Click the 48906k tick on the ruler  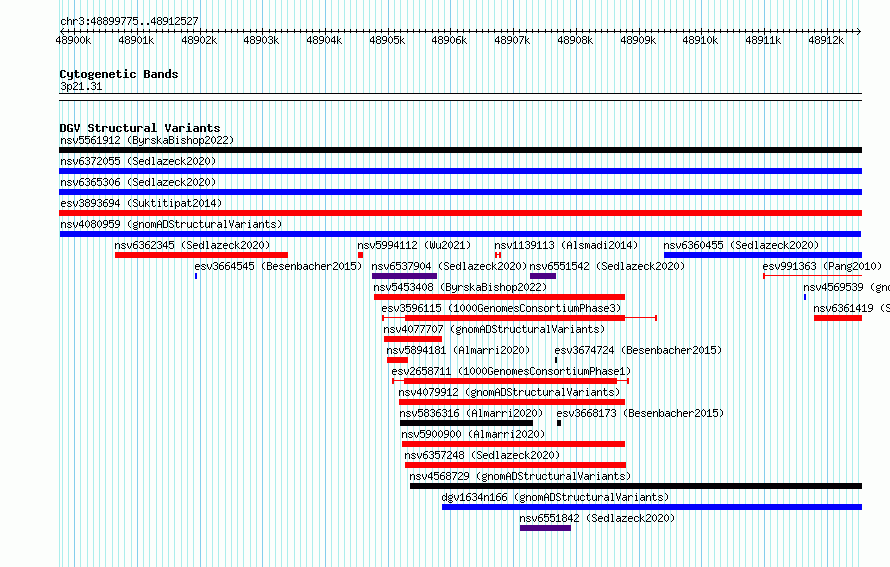(449, 41)
